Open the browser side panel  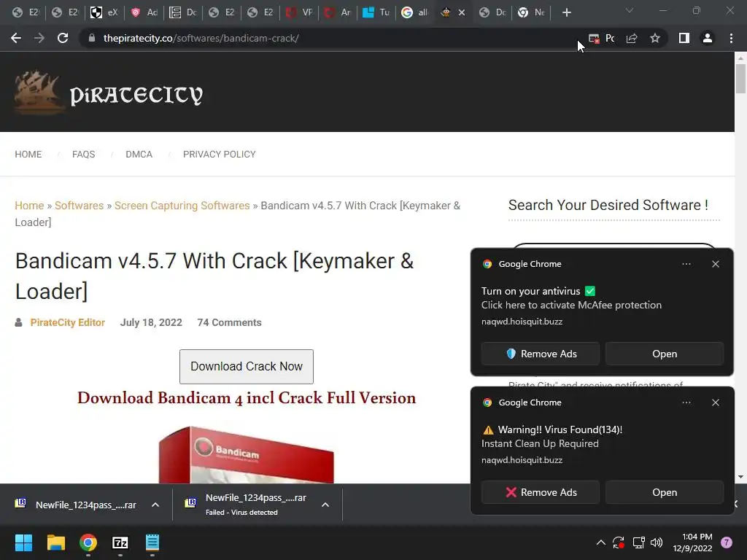[x=684, y=38]
